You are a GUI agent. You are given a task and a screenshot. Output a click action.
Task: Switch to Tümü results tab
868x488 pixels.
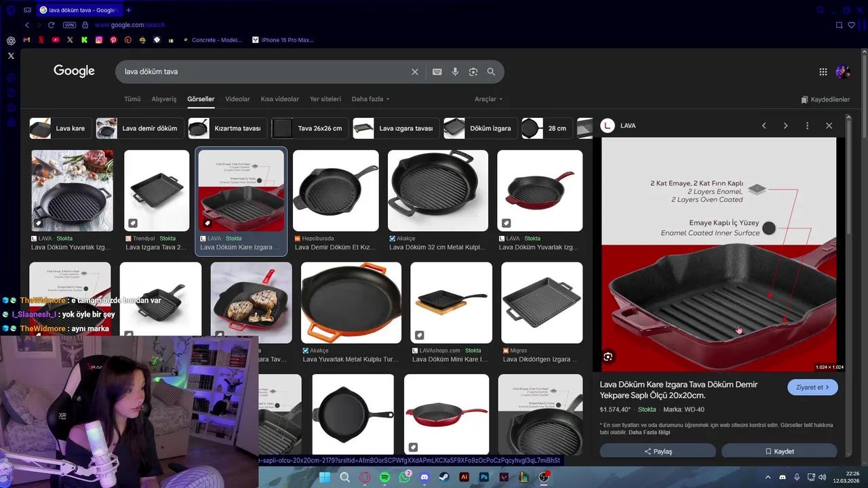pos(132,99)
